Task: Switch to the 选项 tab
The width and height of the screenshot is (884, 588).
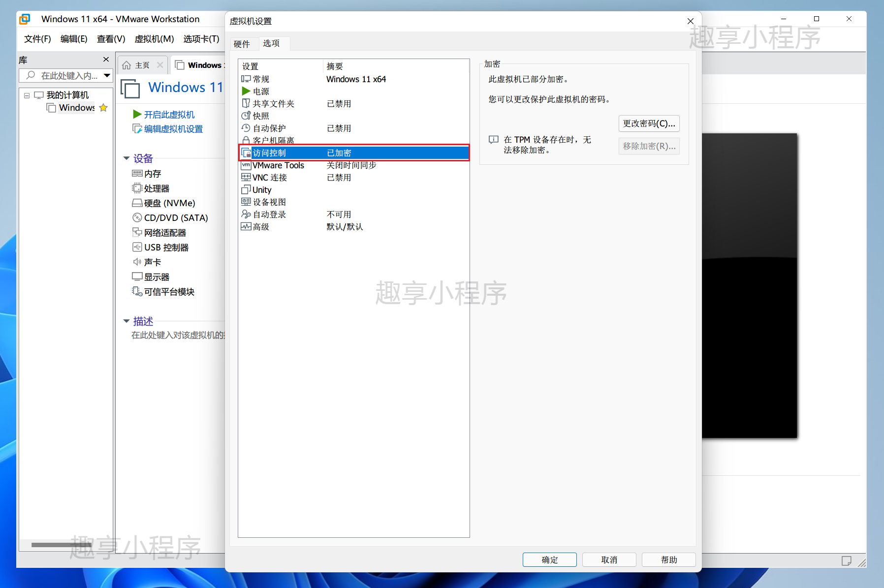Action: 271,43
